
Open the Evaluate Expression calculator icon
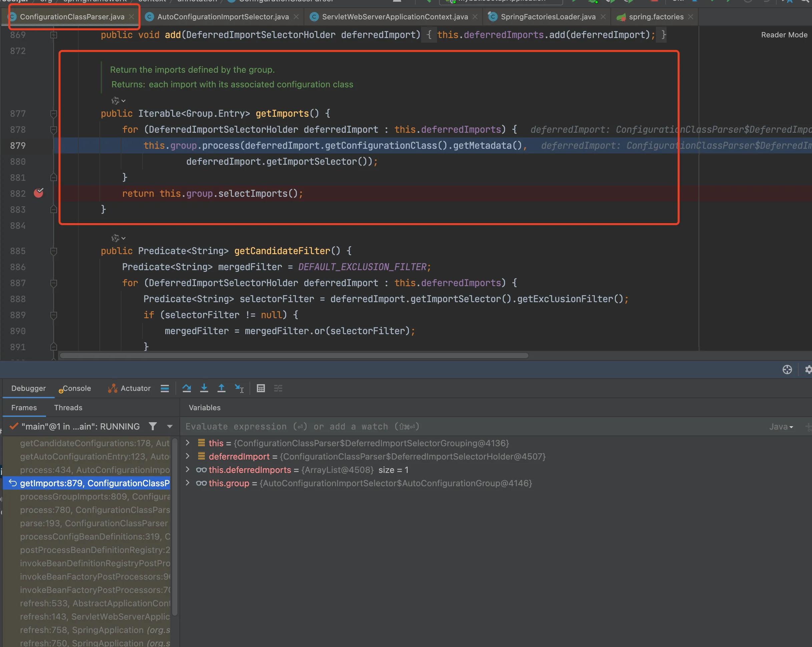click(x=261, y=388)
